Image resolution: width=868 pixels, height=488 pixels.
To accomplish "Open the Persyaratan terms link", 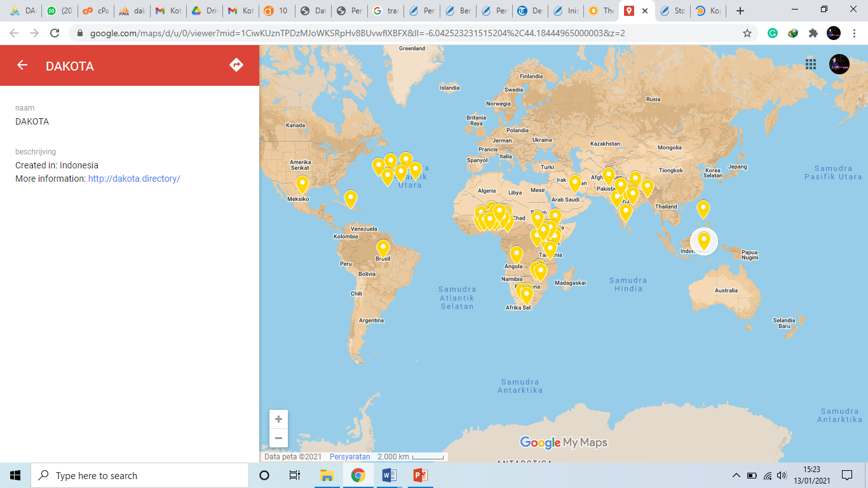I will click(x=349, y=457).
